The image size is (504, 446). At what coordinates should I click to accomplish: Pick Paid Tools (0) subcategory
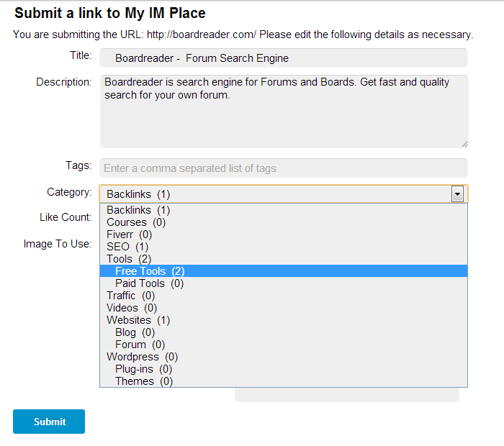284,283
